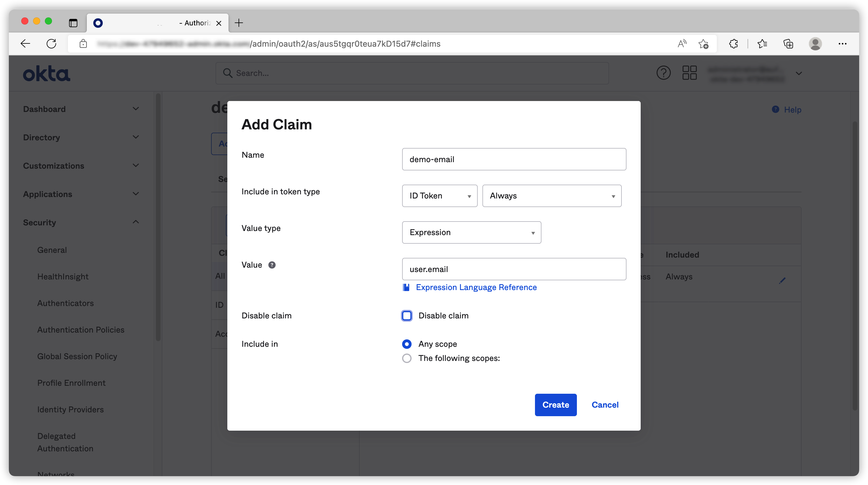Open the Expression value type dropdown
The width and height of the screenshot is (868, 485).
pos(471,232)
